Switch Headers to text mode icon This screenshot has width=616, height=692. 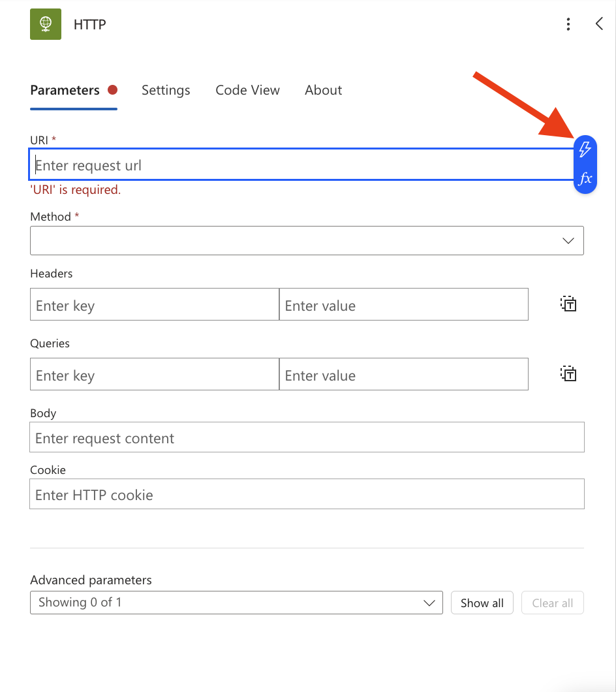click(x=568, y=304)
